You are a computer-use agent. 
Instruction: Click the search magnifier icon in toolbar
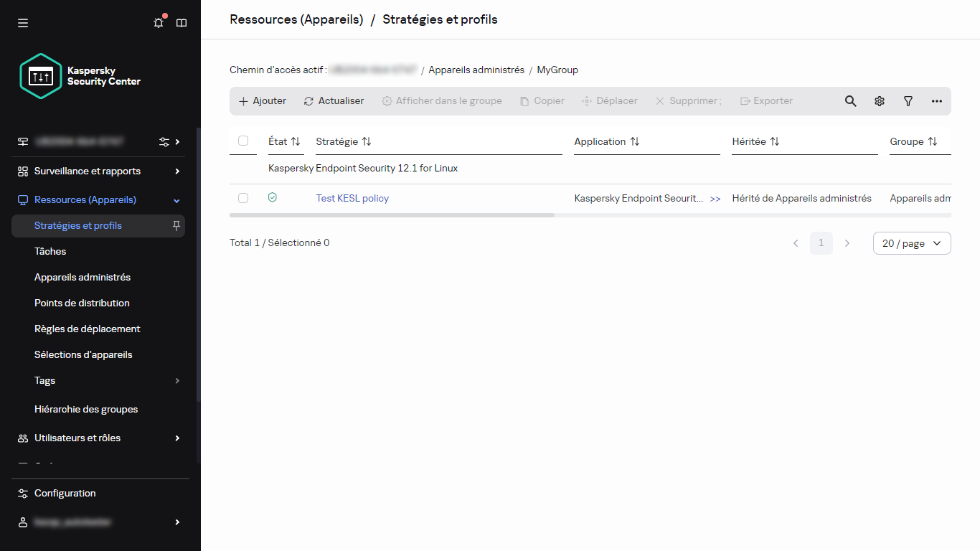850,101
